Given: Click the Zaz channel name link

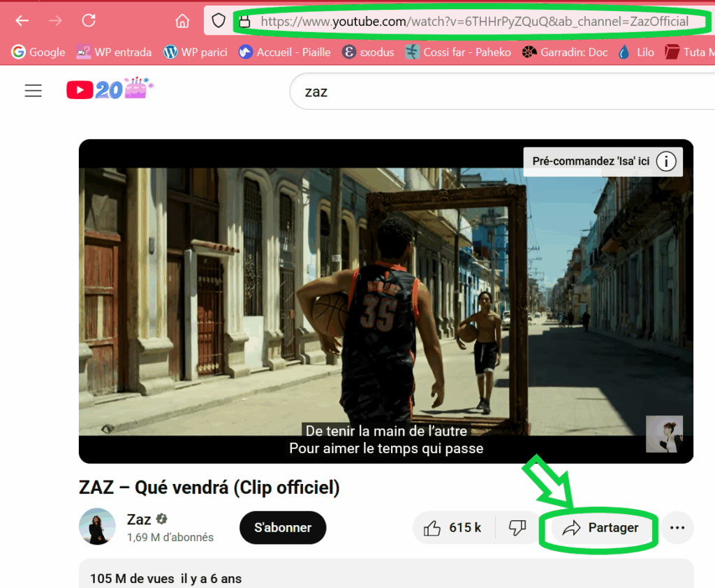Looking at the screenshot, I should 139,520.
